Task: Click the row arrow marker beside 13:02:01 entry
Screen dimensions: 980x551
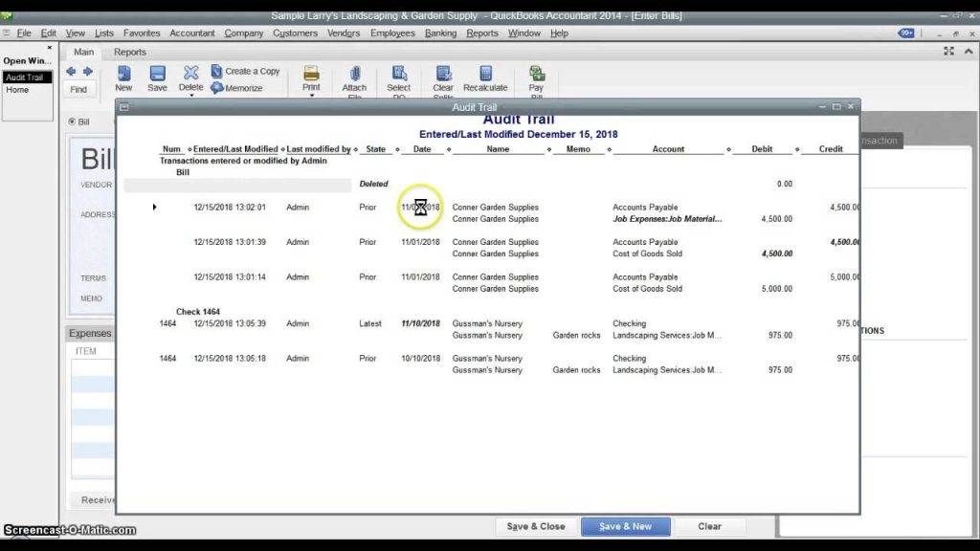Action: point(154,208)
